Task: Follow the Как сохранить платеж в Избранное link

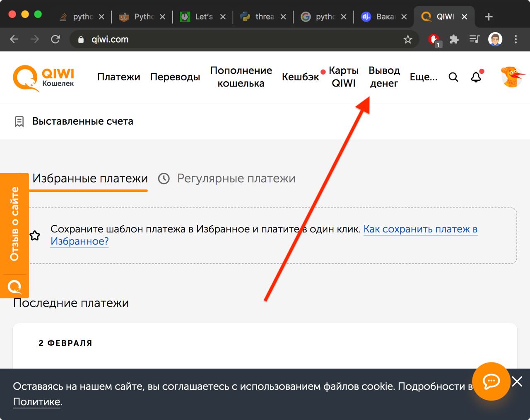Action: (420, 229)
